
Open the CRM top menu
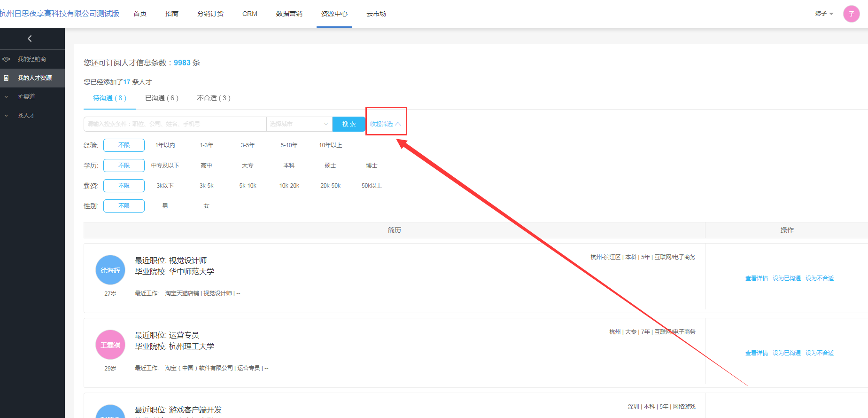point(249,14)
